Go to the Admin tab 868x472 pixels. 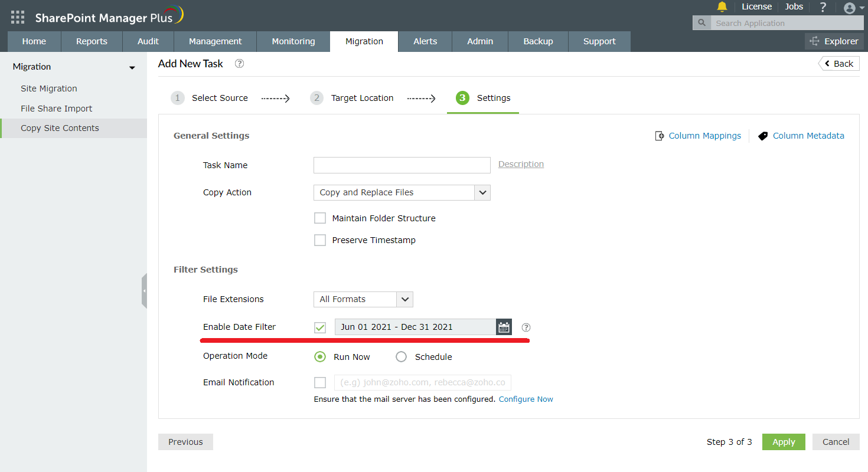(x=480, y=41)
